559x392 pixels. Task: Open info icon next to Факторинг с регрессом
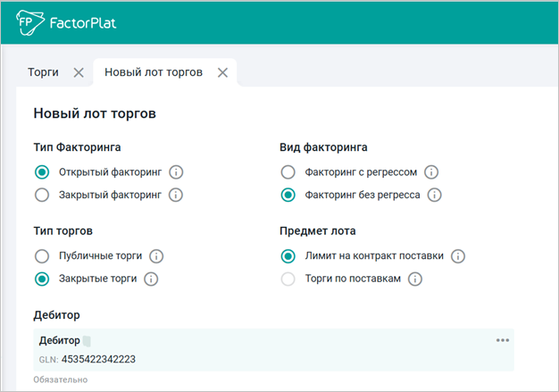click(x=431, y=172)
